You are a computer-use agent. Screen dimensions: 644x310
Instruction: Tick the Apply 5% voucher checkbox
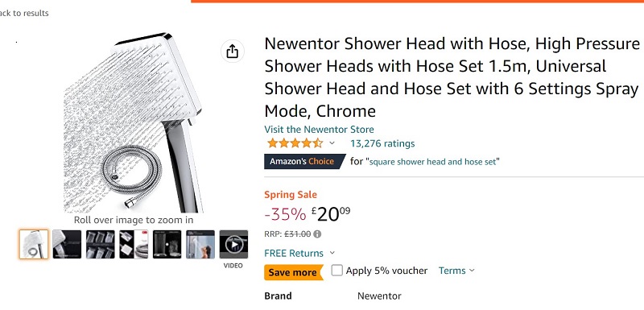(336, 271)
